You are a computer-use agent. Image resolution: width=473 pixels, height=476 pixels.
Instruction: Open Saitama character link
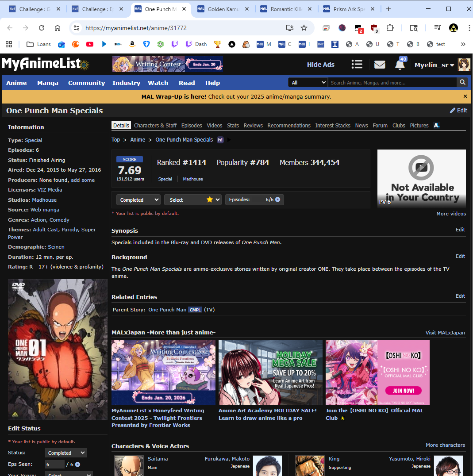point(158,459)
